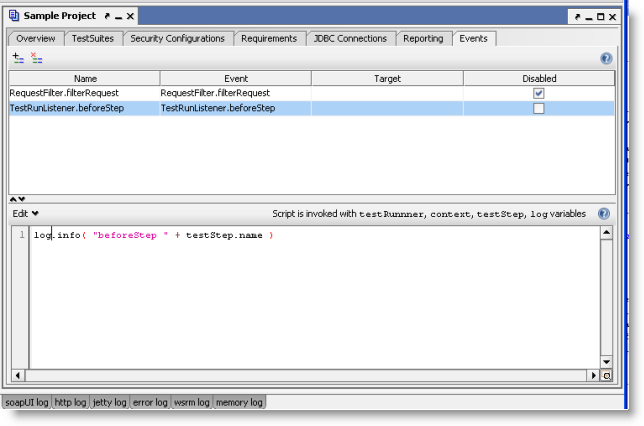Sort by the Target column header

coord(387,78)
